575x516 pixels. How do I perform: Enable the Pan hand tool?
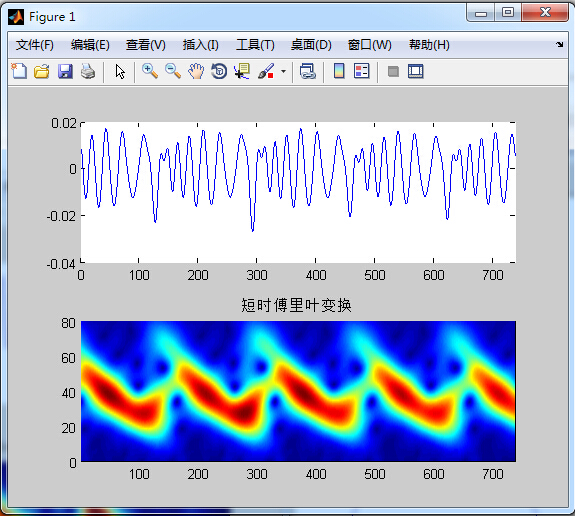[x=196, y=71]
